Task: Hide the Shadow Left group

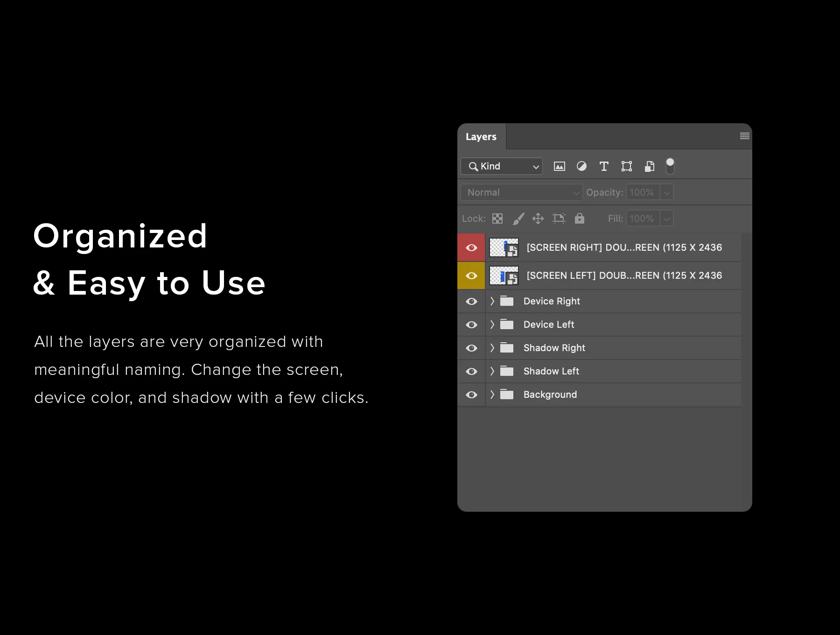Action: click(471, 371)
